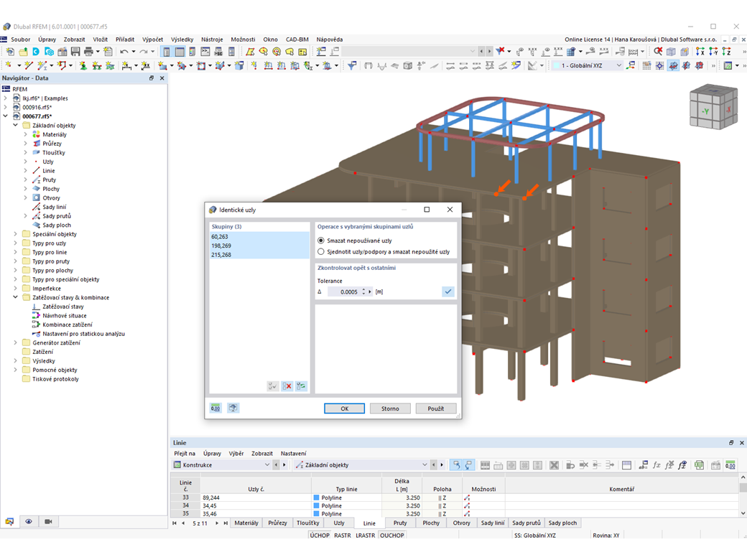Create new model with the new-file icon
Screen dimensions: 747x560
(x=10, y=52)
